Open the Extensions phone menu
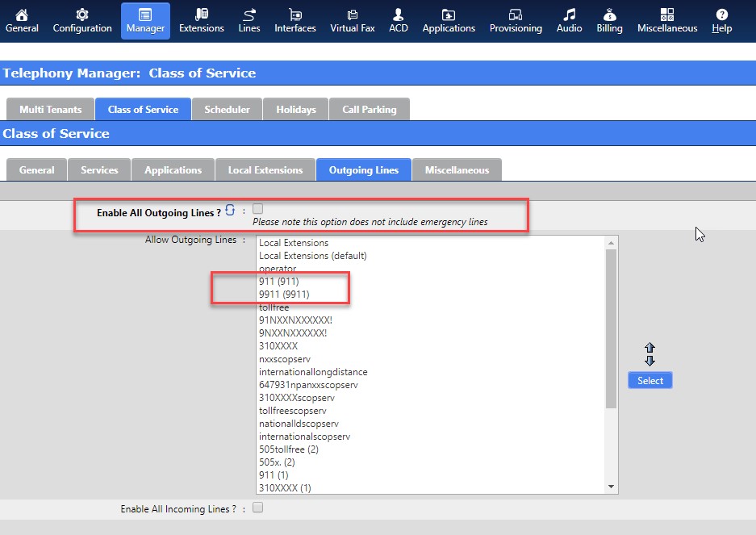The height and width of the screenshot is (535, 756). coord(202,21)
